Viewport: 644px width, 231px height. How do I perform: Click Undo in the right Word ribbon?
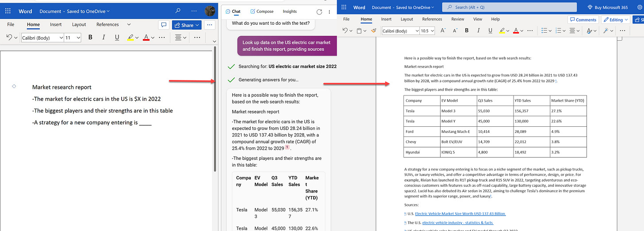pyautogui.click(x=345, y=30)
